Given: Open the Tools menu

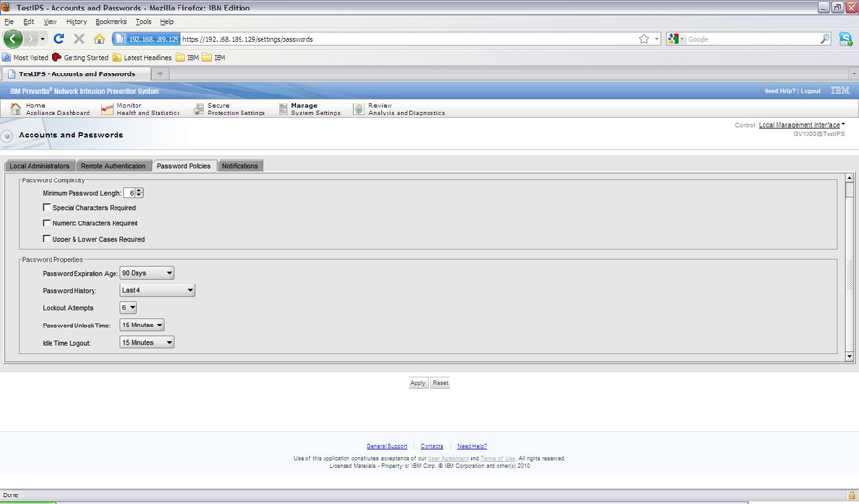Looking at the screenshot, I should [143, 21].
